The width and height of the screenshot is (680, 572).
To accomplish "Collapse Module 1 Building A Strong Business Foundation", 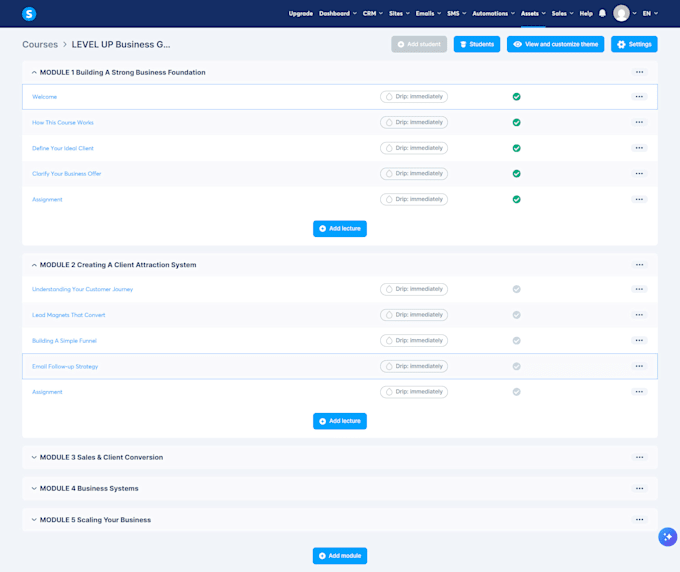I will coord(34,72).
